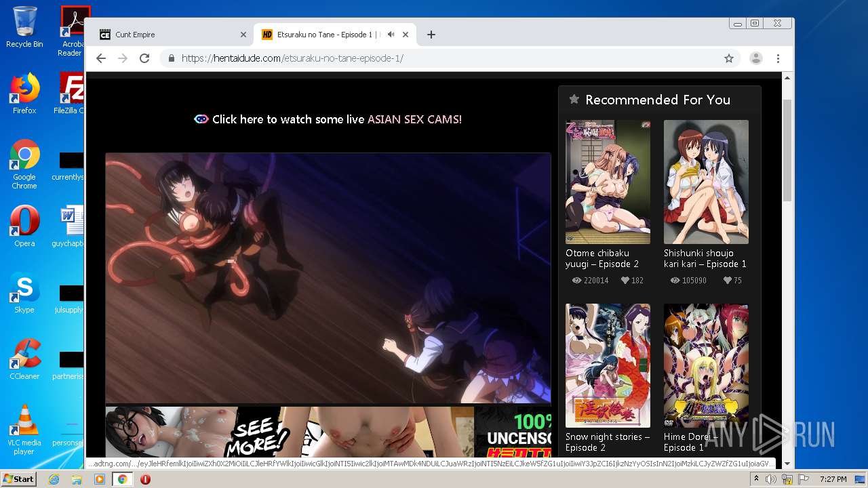Go back with the browser back arrow

click(x=101, y=58)
